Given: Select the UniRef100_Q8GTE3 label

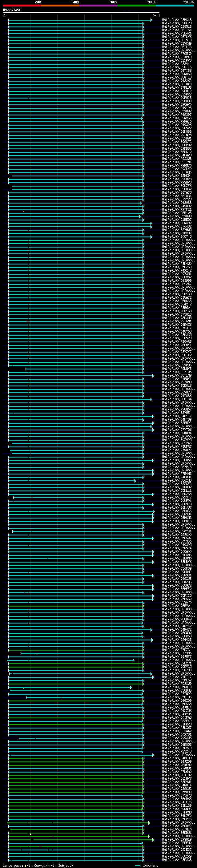Looking at the screenshot, I should pos(177,78).
